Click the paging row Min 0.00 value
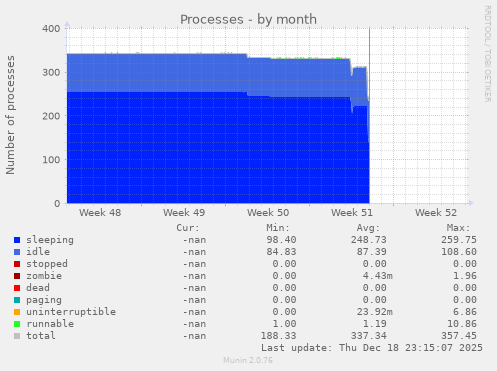This screenshot has height=371, width=497. [x=284, y=300]
